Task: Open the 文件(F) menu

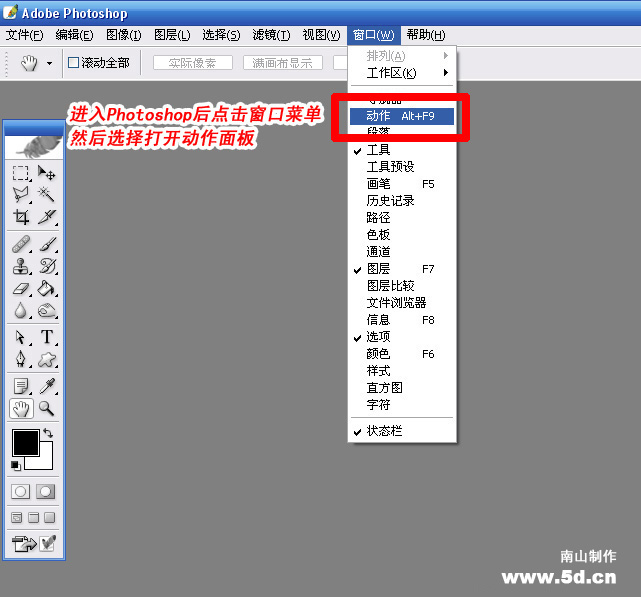Action: (25, 35)
